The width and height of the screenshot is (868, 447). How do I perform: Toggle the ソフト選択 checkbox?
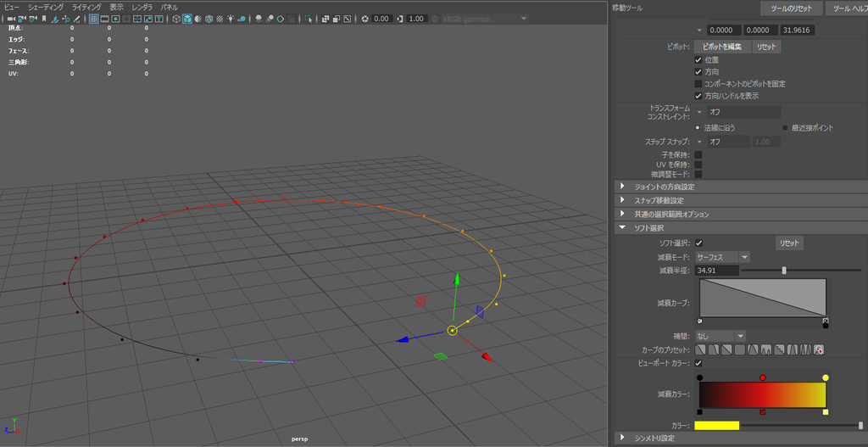[x=698, y=243]
